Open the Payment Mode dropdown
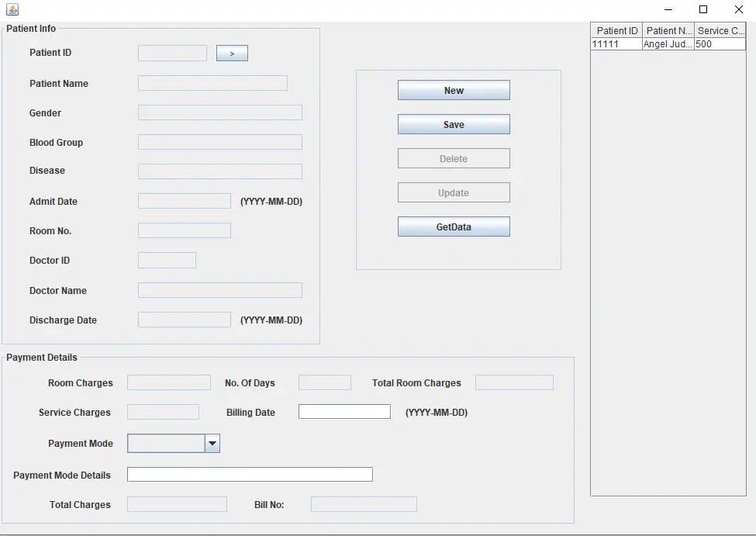756x536 pixels. pyautogui.click(x=212, y=443)
